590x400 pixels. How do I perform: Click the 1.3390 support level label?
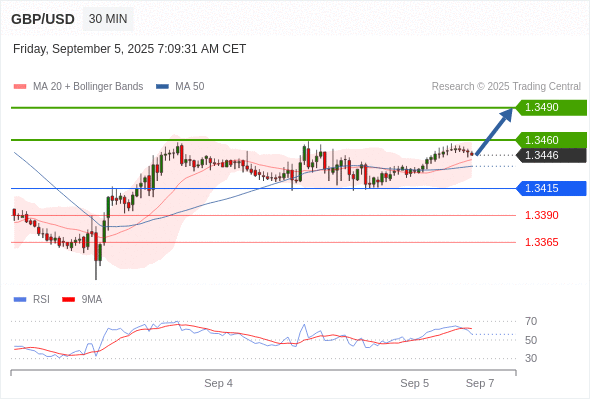click(541, 215)
